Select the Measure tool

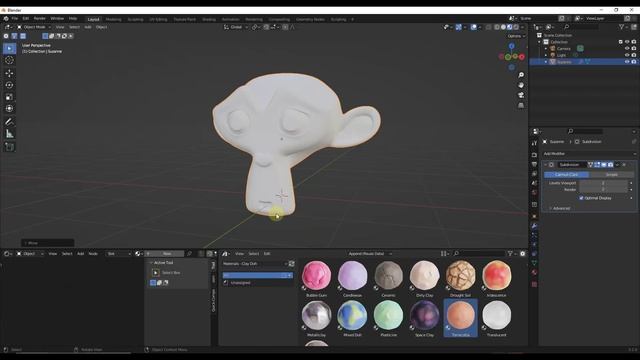[9, 133]
